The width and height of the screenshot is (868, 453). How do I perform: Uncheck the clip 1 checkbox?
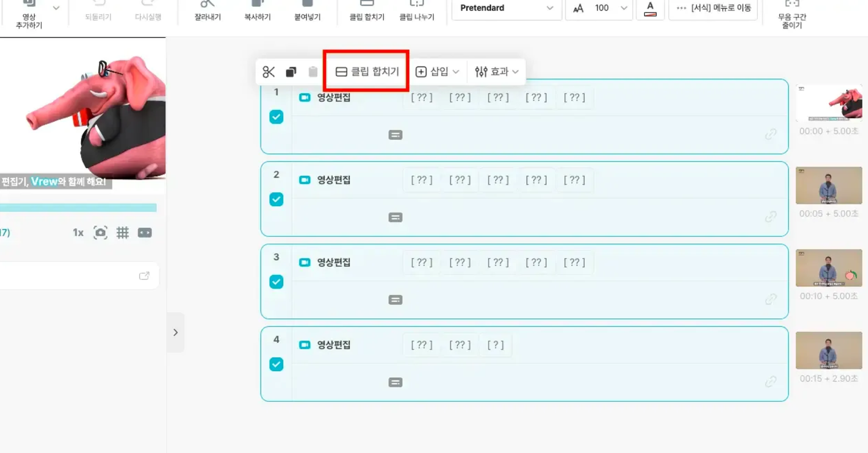click(x=276, y=117)
